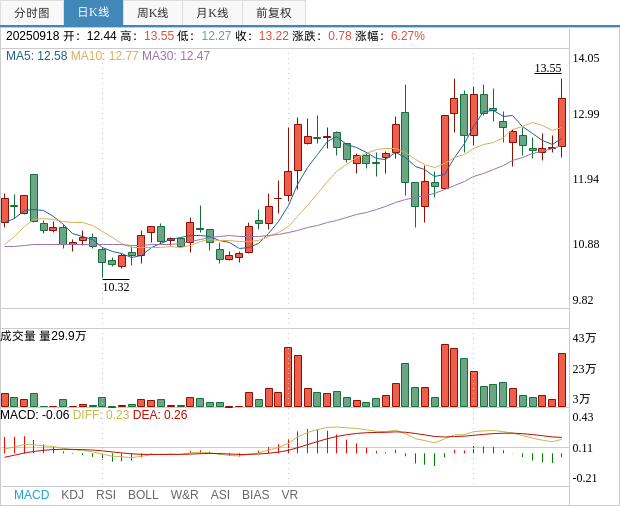The width and height of the screenshot is (620, 506).
Task: Show the W&R indicator
Action: click(184, 495)
